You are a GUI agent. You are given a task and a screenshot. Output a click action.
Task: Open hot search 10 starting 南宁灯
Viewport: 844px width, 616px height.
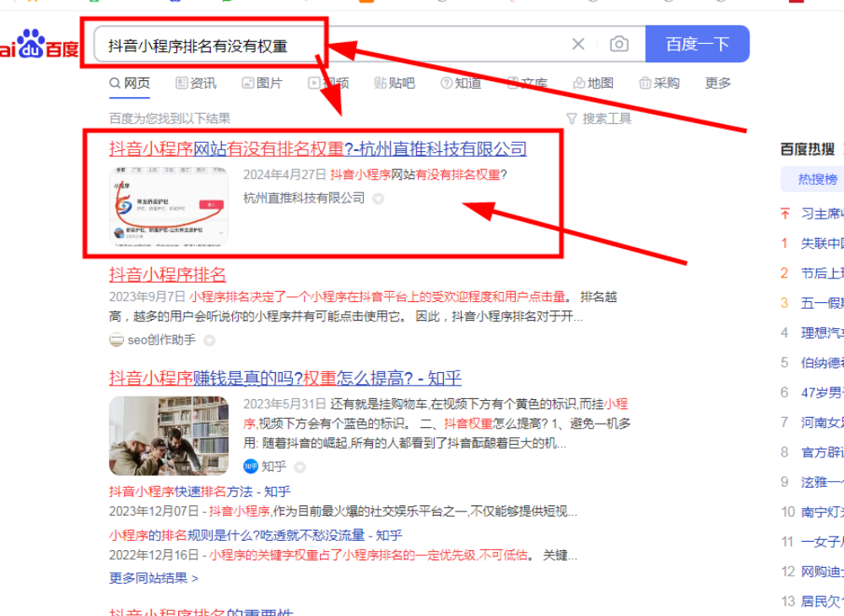(822, 511)
